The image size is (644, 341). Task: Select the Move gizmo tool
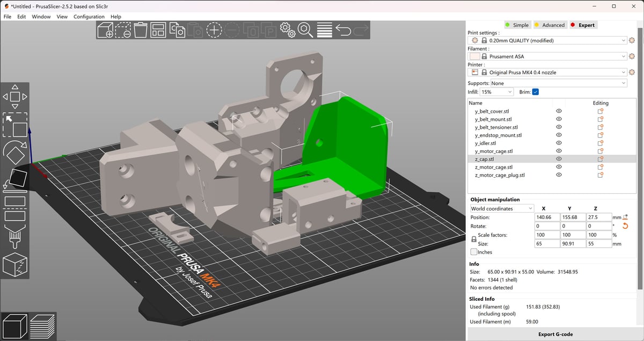click(x=15, y=97)
